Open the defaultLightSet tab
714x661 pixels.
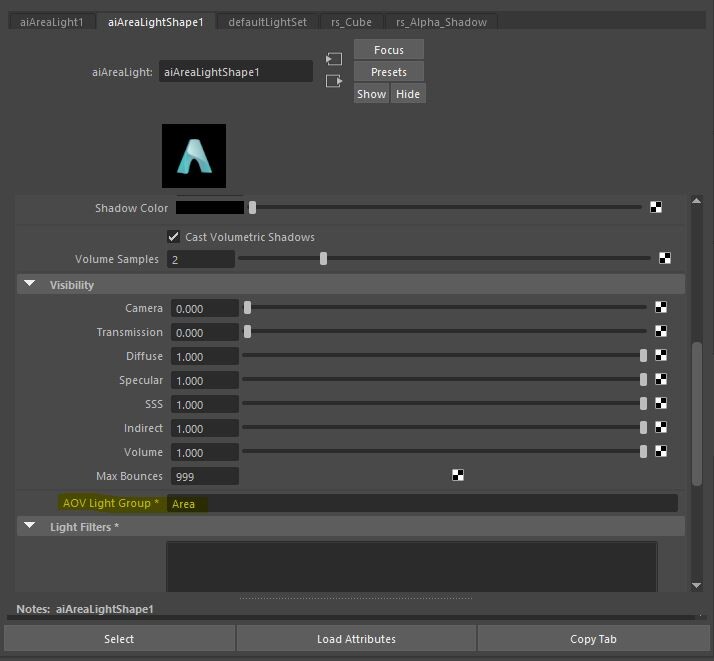point(267,22)
